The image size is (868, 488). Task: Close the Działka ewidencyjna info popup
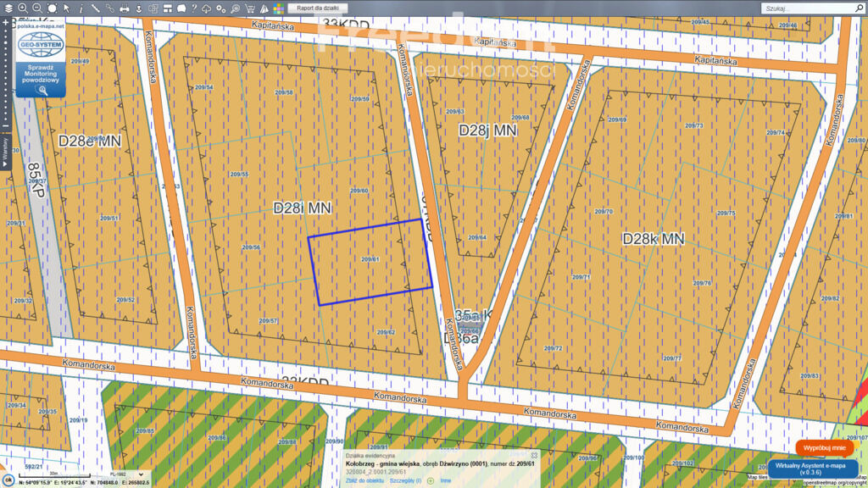(x=534, y=455)
